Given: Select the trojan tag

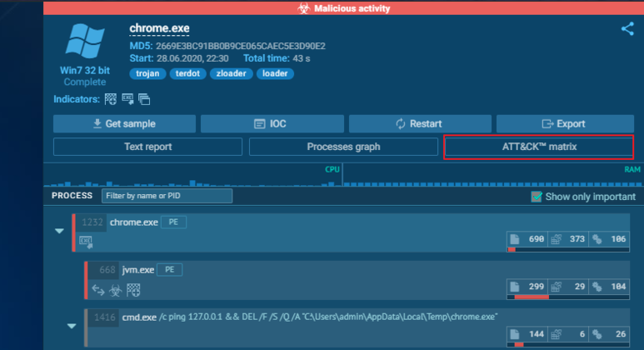Looking at the screenshot, I should 147,73.
